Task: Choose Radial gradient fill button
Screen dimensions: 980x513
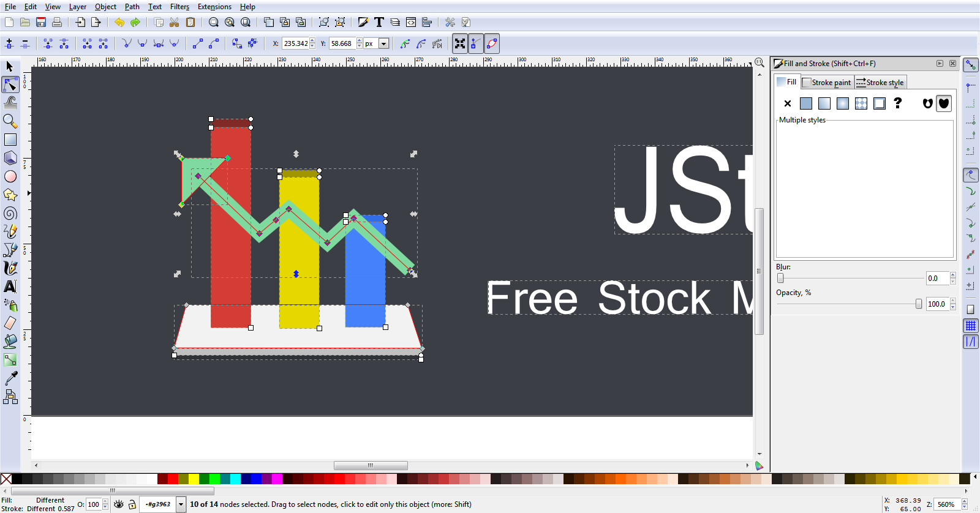Action: [843, 103]
